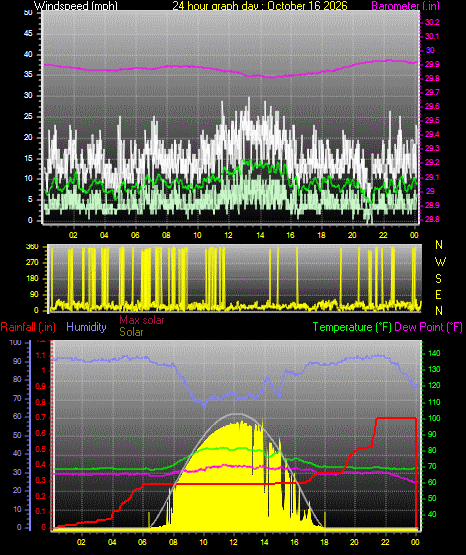Click the "Rainfall (.in)" legend label
Image resolution: width=466 pixels, height=555 pixels.
[28, 327]
